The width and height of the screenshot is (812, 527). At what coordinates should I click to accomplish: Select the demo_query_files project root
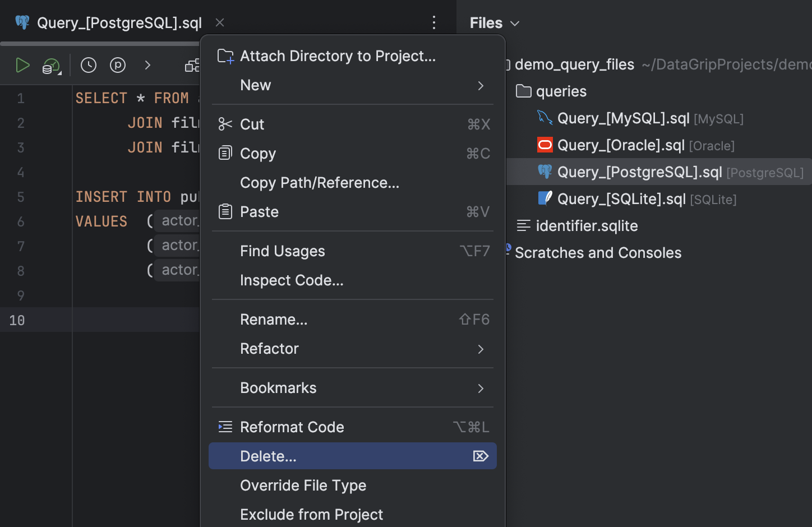574,64
